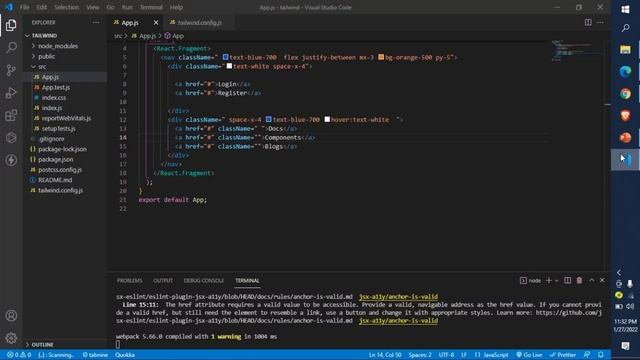
Task: Open App.test.js in explorer
Action: click(x=56, y=87)
